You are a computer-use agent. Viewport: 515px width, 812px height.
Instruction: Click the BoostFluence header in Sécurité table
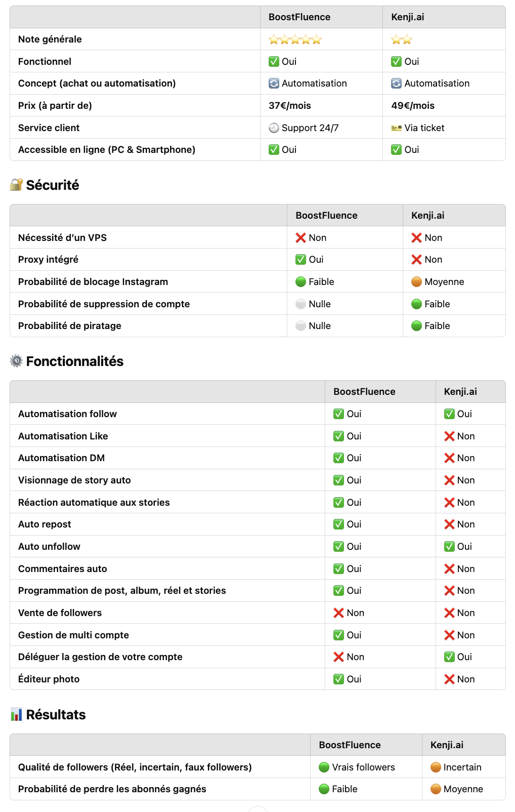(326, 216)
